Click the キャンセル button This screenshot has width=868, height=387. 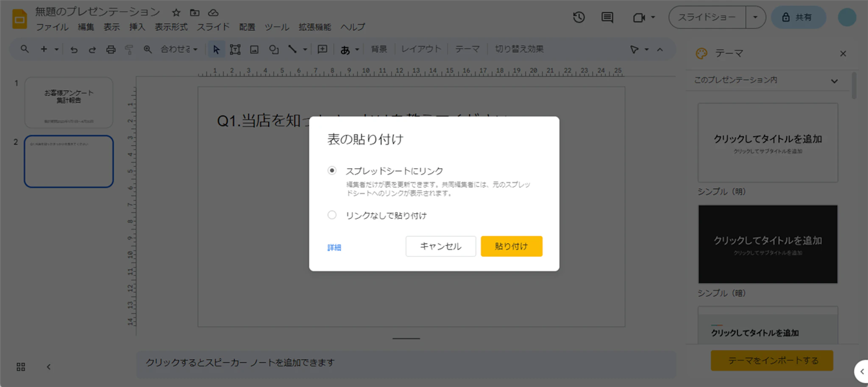440,246
